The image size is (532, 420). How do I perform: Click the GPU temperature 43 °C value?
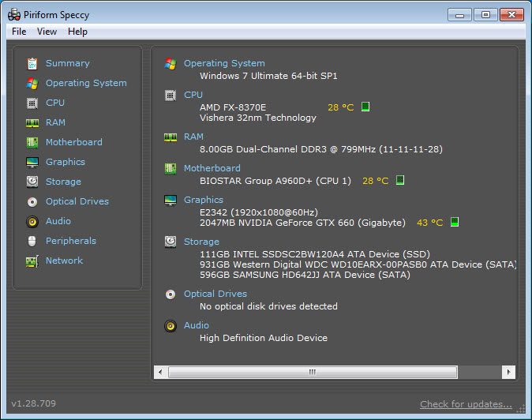pos(430,223)
